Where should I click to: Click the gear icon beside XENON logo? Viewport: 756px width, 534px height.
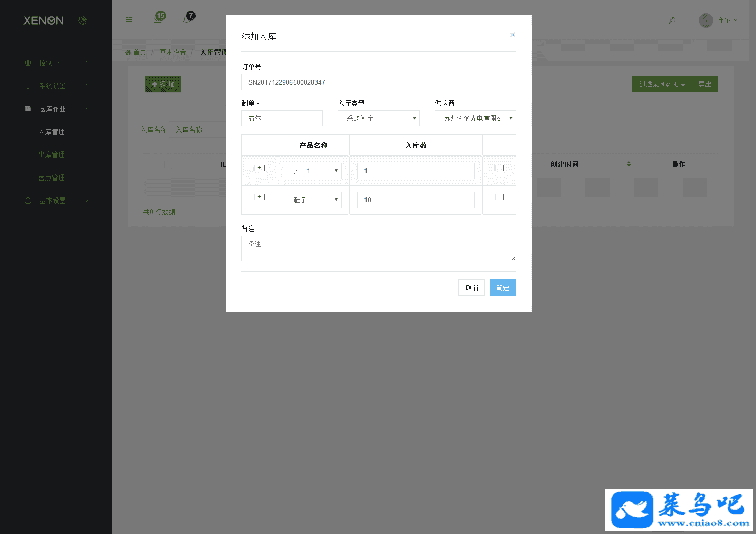tap(83, 20)
